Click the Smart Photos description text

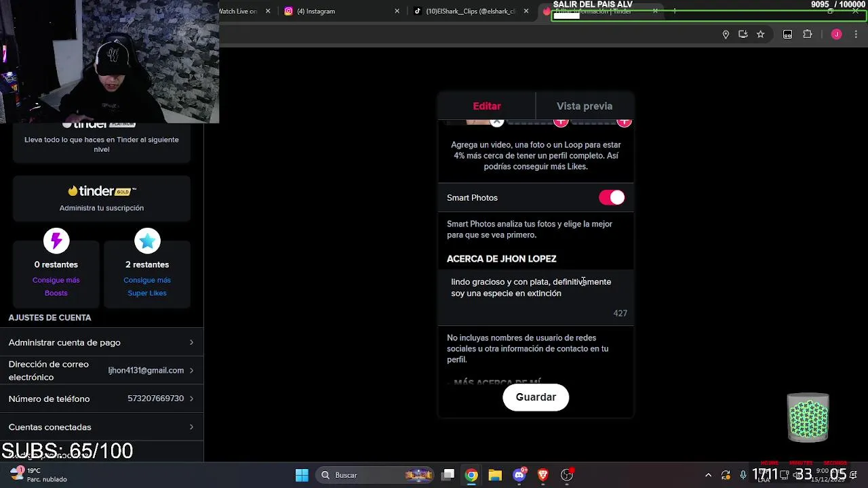[x=530, y=229]
